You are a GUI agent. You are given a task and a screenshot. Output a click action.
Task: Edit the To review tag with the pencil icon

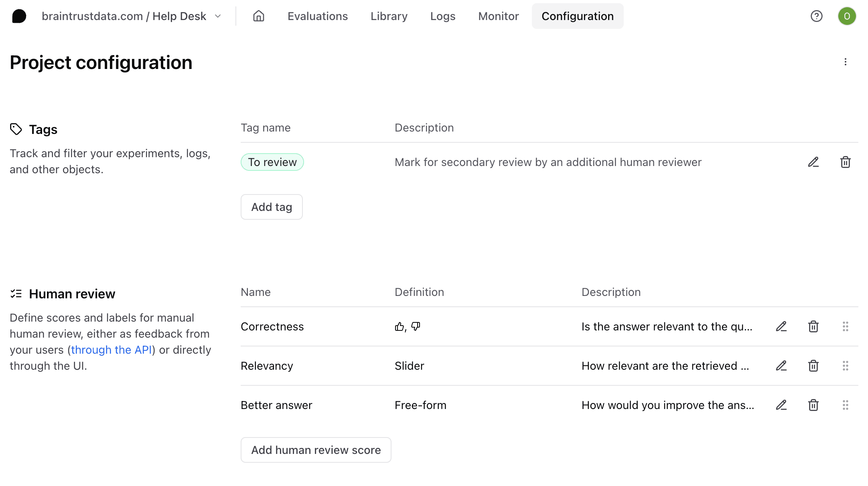point(813,162)
